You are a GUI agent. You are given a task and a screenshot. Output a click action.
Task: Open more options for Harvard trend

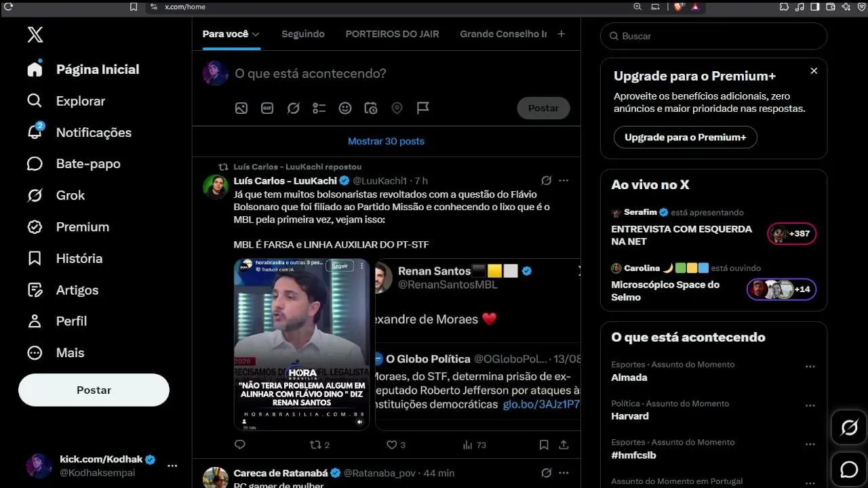[810, 406]
